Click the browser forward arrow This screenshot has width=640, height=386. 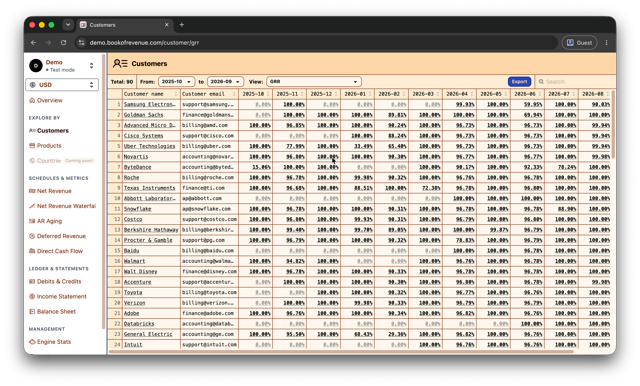tap(48, 42)
